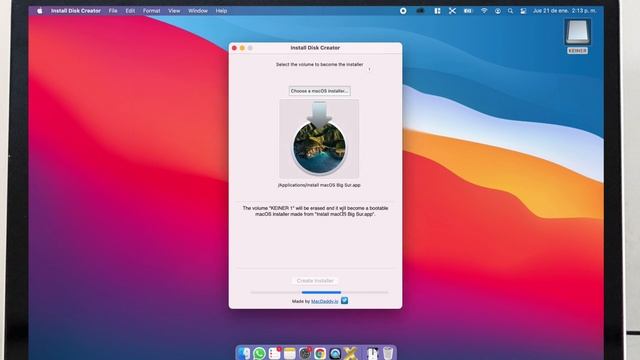Open the Help menu
Viewport: 640px width, 360px height.
pos(221,11)
